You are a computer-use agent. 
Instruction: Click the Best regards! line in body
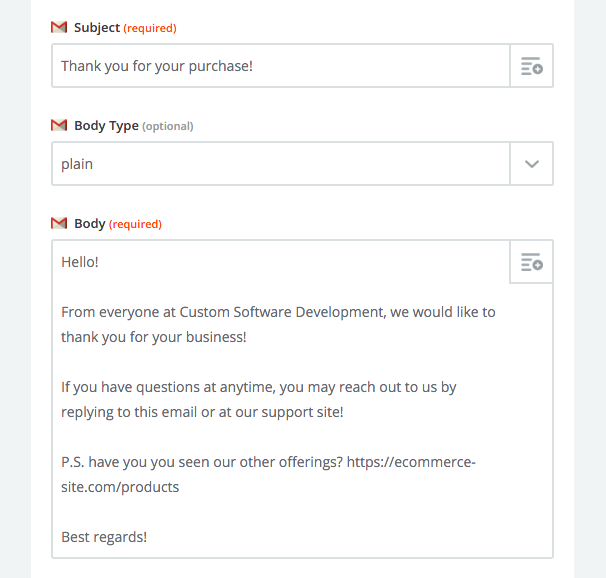click(x=104, y=537)
